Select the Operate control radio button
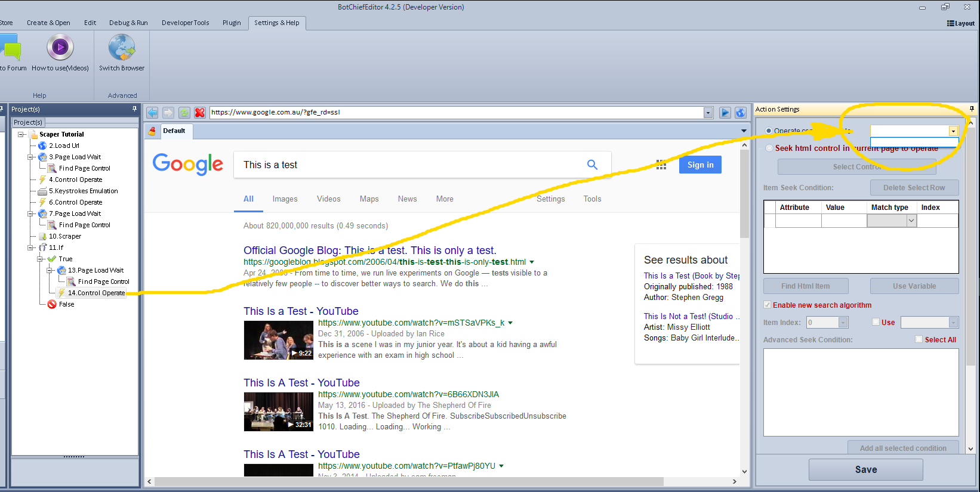Image resolution: width=980 pixels, height=492 pixels. [x=769, y=131]
